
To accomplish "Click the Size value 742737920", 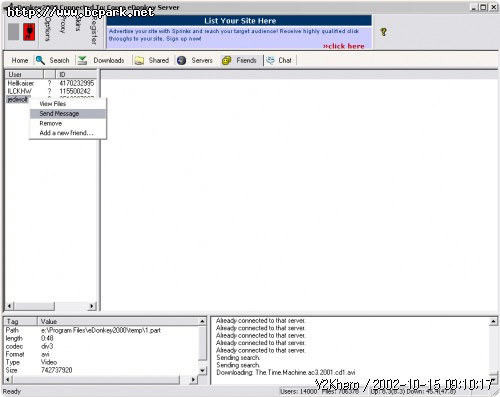I will (x=56, y=370).
